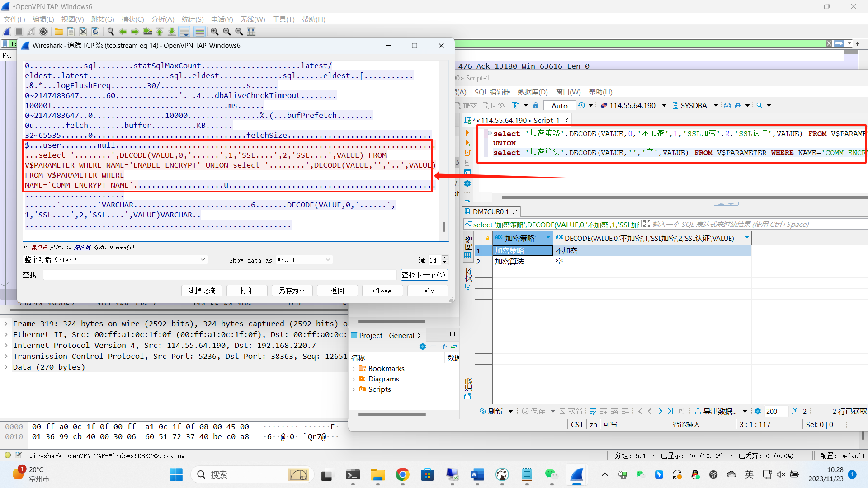Open the 捕获(C) menu
Viewport: 868px width, 488px height.
(x=132, y=19)
